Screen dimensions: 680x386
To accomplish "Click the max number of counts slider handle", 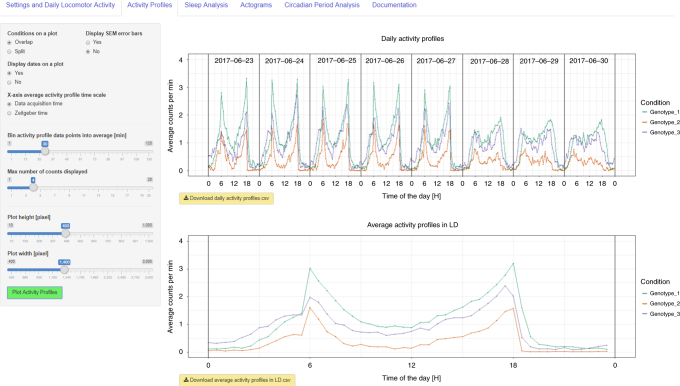I will tap(33, 187).
